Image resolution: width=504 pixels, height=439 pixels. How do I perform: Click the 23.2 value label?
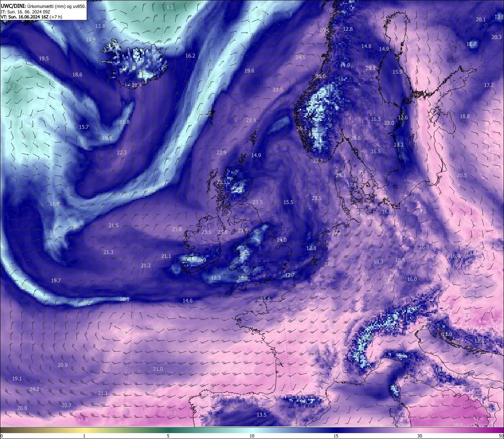pos(318,161)
